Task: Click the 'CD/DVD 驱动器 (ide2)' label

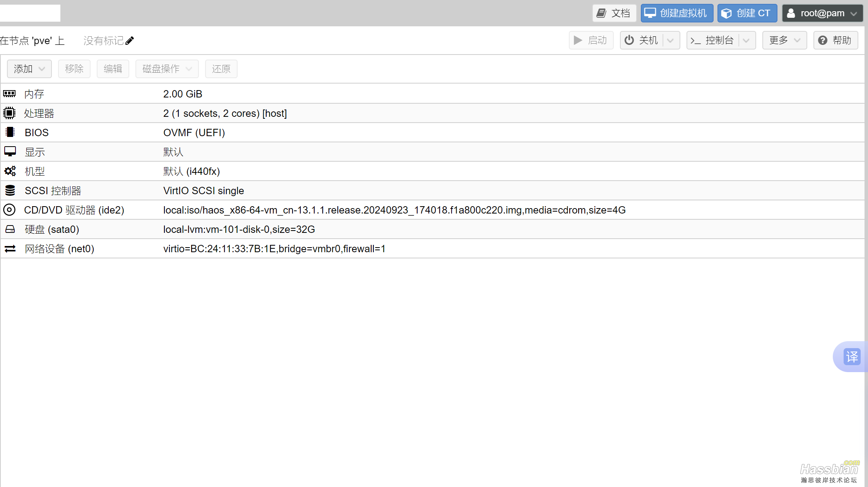Action: [74, 210]
